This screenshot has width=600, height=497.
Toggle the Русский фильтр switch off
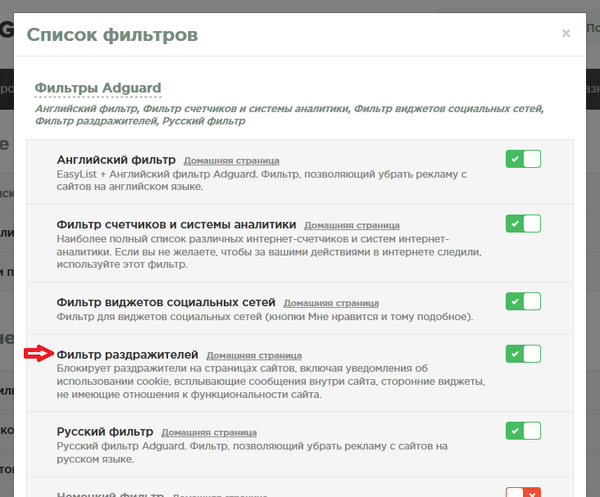click(x=523, y=431)
